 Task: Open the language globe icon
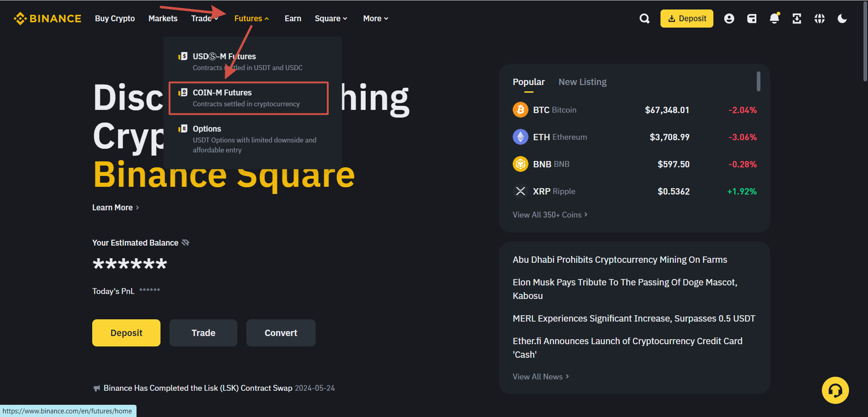820,19
